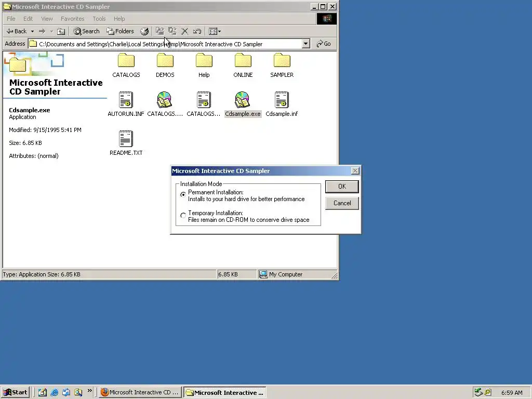Viewport: 532px width, 399px height.
Task: Click the Copy To toolbar icon
Action: pyautogui.click(x=172, y=31)
